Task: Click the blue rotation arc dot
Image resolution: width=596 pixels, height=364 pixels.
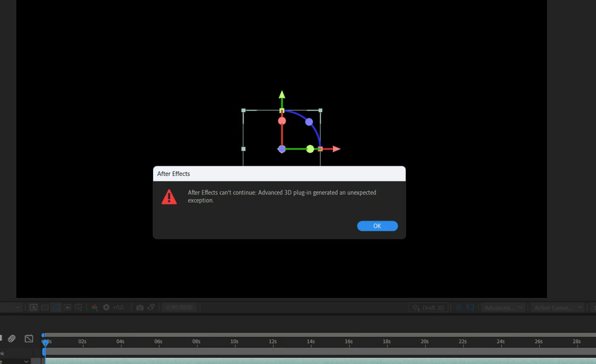Action: pos(309,122)
